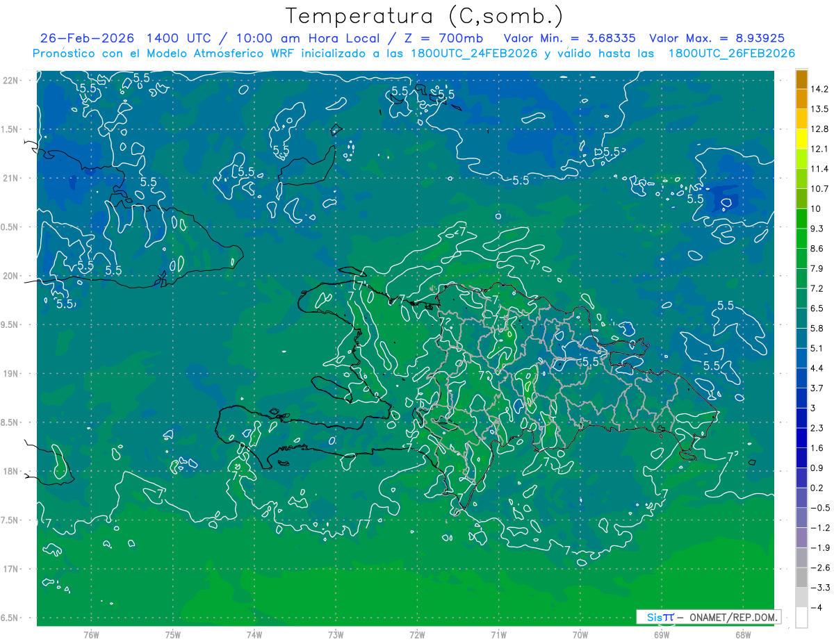Click the '73W' longitude axis label
Screen dimensions: 834x644
[336, 634]
